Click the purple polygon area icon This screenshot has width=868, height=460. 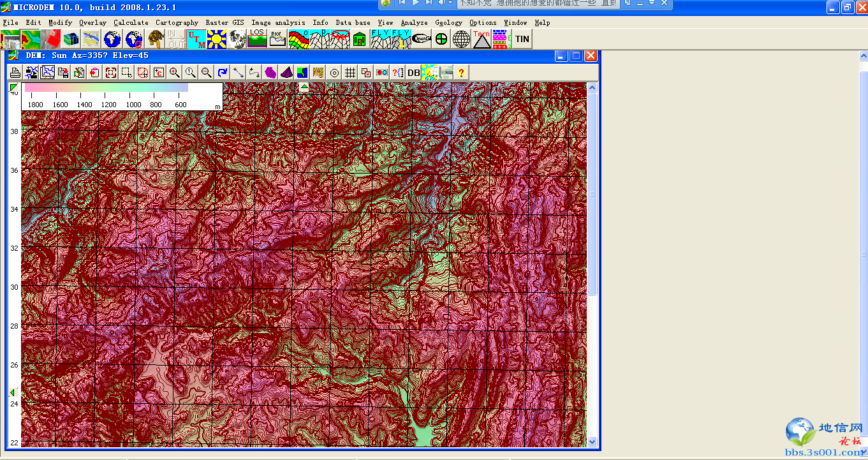pos(270,72)
